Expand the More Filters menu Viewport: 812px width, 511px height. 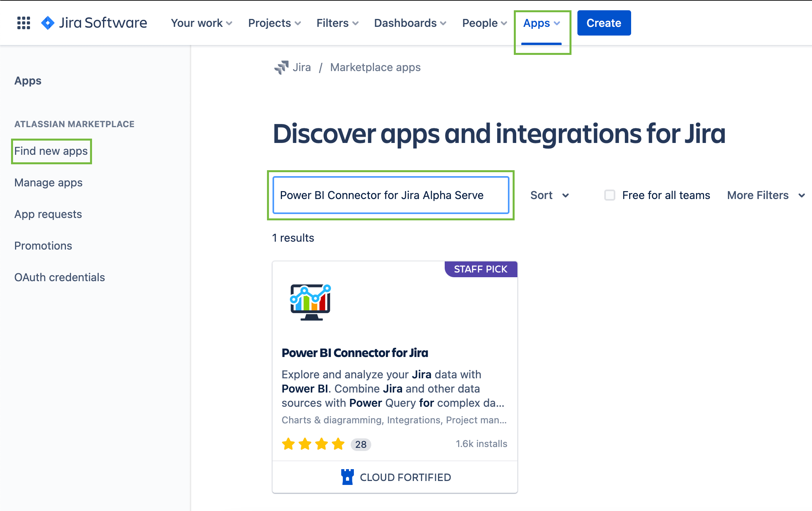765,195
